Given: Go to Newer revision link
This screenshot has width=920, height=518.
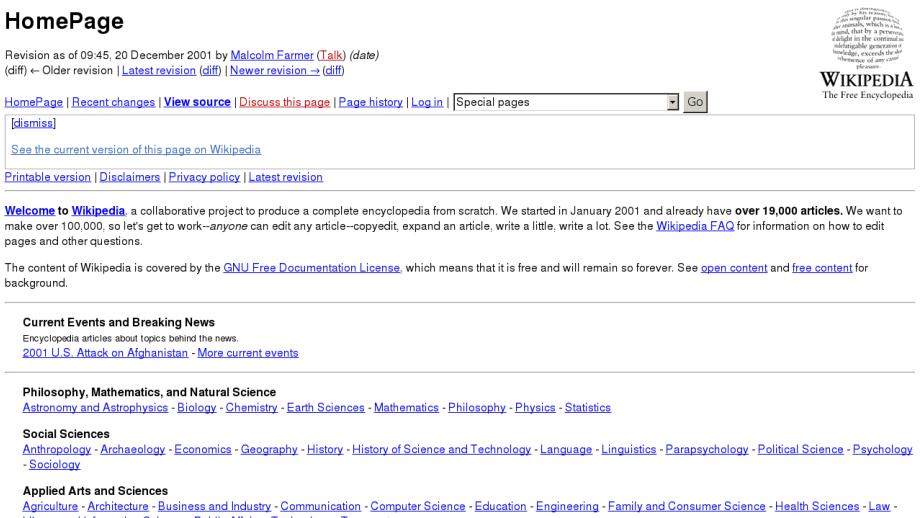Looking at the screenshot, I should coord(275,70).
